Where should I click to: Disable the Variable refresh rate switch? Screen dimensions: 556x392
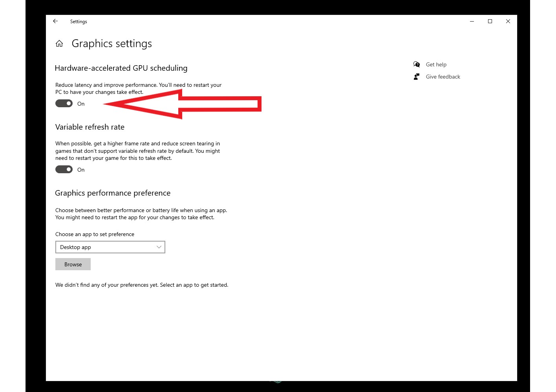64,169
